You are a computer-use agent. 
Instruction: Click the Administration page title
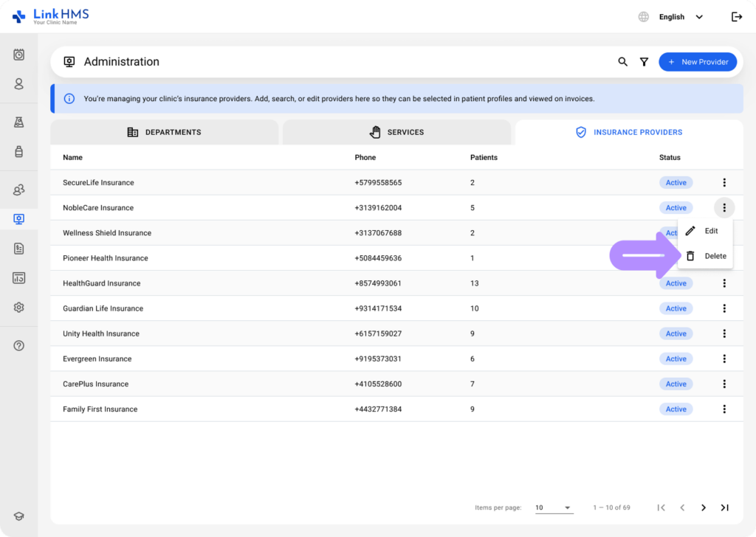pos(122,62)
